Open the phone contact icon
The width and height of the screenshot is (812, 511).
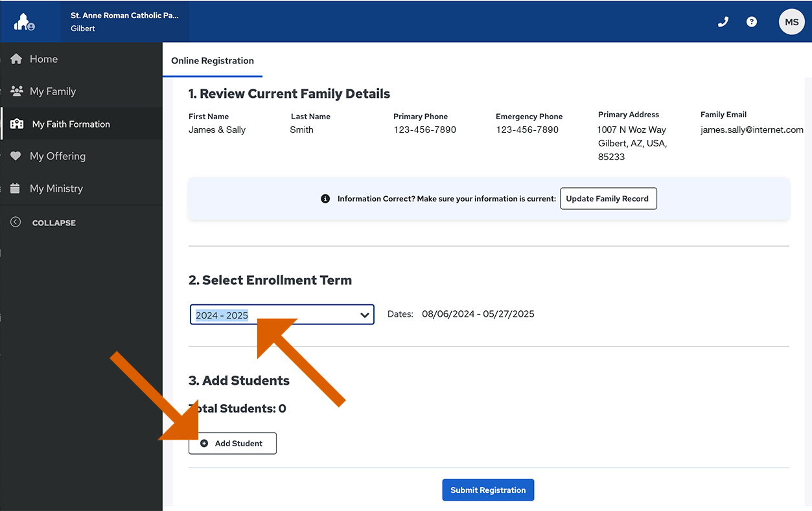tap(723, 21)
